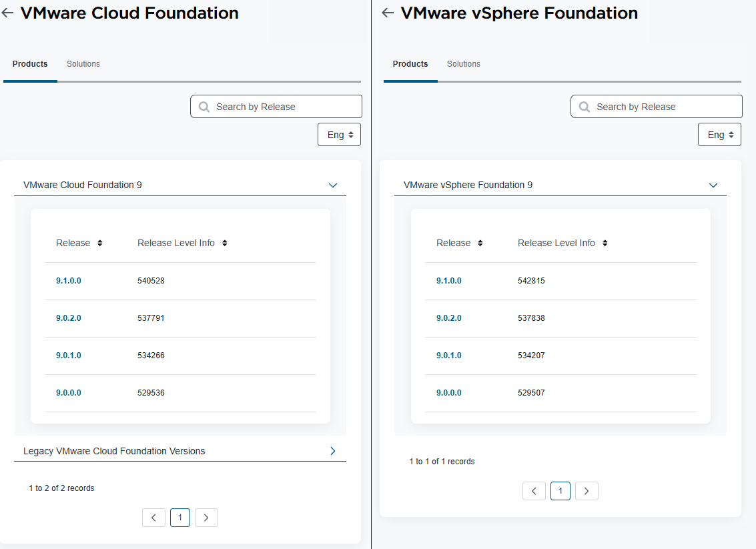The height and width of the screenshot is (549, 756).
Task: Select build number 534266
Action: click(x=151, y=356)
